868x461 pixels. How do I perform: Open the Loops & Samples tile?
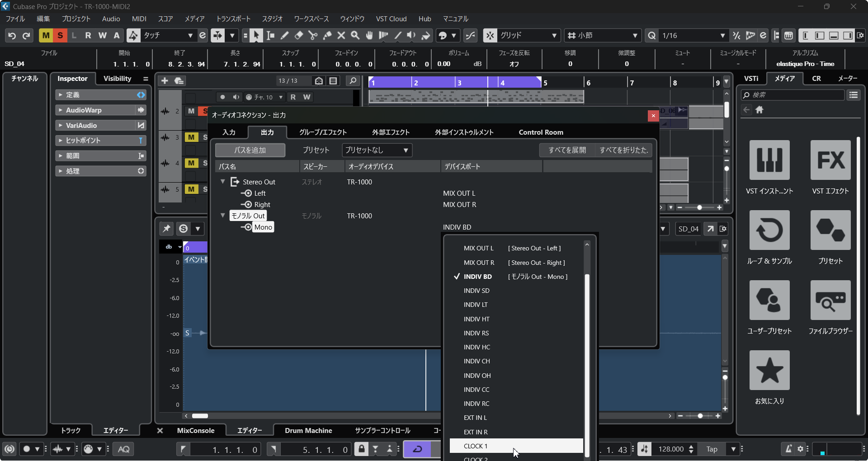[769, 230]
